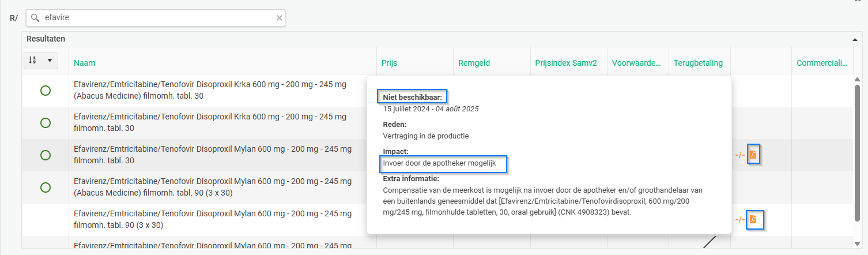Select the Krka (Abacus Medicine) tabl. 30 radio circle
Image resolution: width=868 pixels, height=255 pixels.
[46, 91]
